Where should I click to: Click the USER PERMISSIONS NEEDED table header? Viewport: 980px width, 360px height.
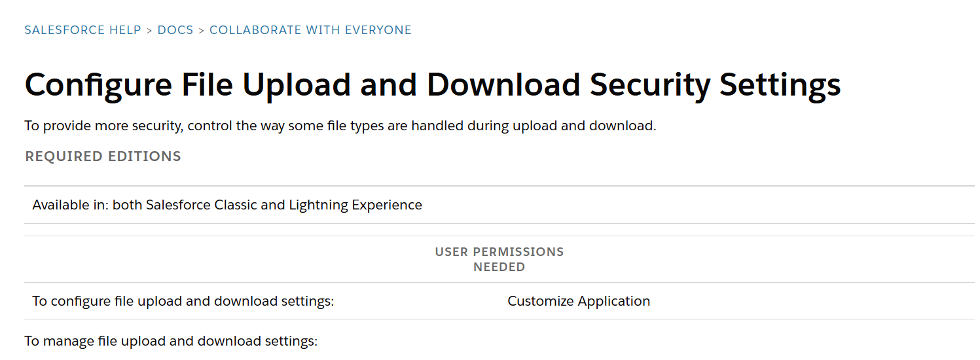tap(499, 259)
